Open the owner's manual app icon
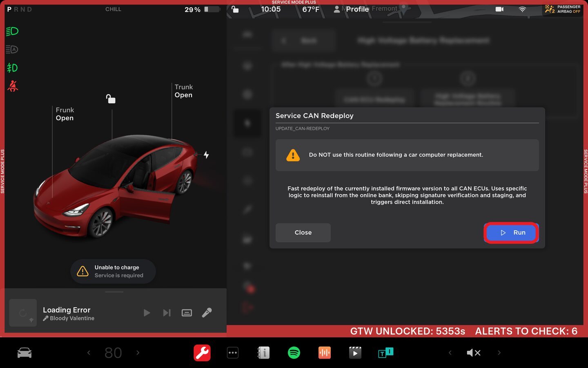Screen dimensions: 588x368 (263, 352)
